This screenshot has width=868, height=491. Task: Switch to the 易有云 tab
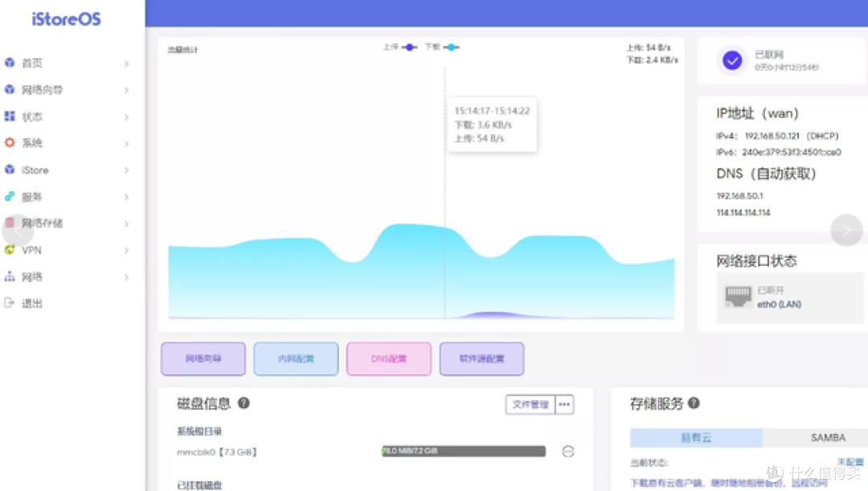coord(696,438)
